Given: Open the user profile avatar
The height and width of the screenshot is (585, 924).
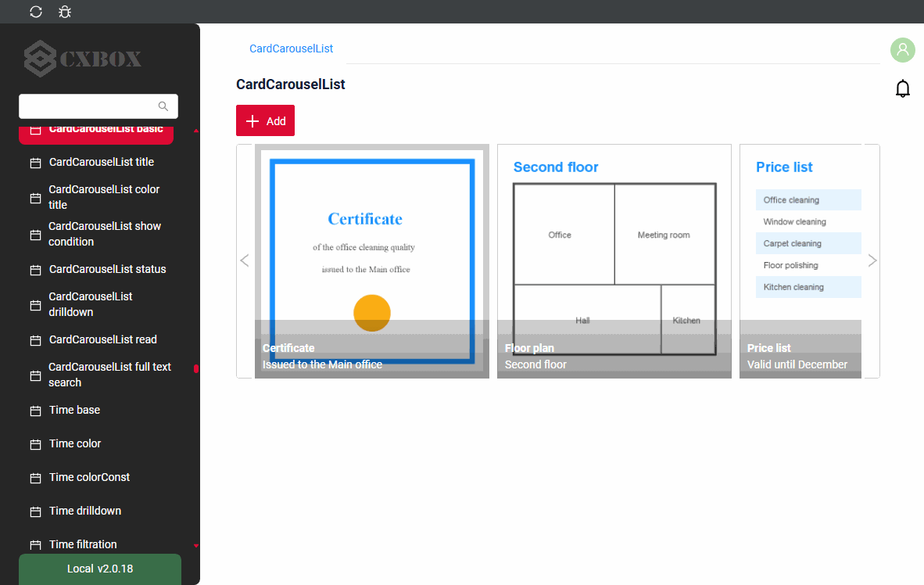Looking at the screenshot, I should (x=902, y=50).
